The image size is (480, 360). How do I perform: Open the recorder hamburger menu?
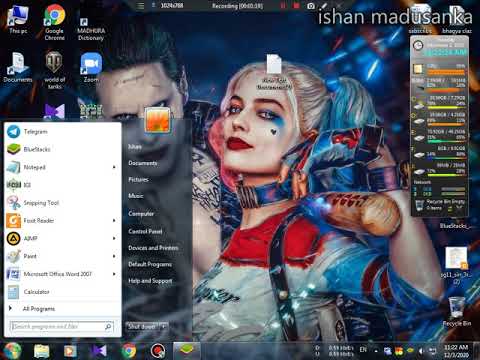141,6
